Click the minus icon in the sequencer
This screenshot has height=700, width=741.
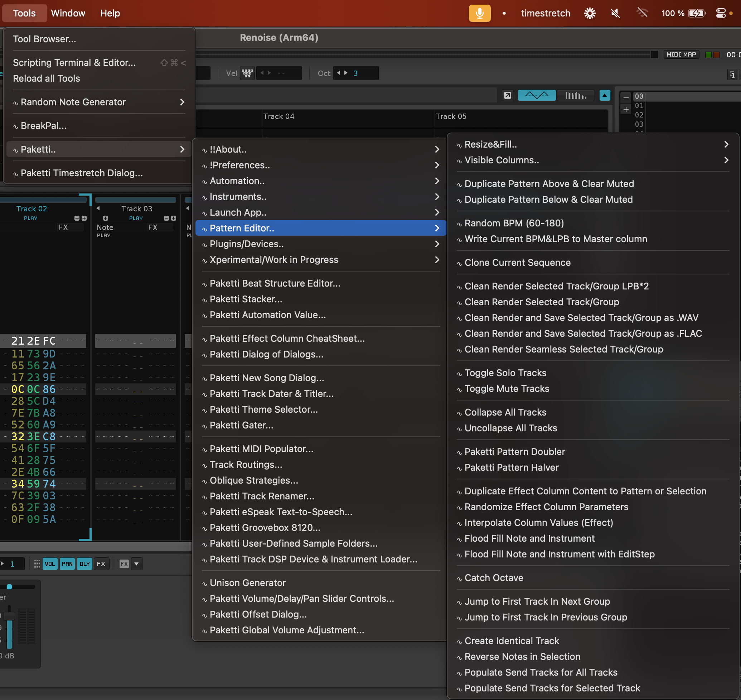click(x=626, y=97)
